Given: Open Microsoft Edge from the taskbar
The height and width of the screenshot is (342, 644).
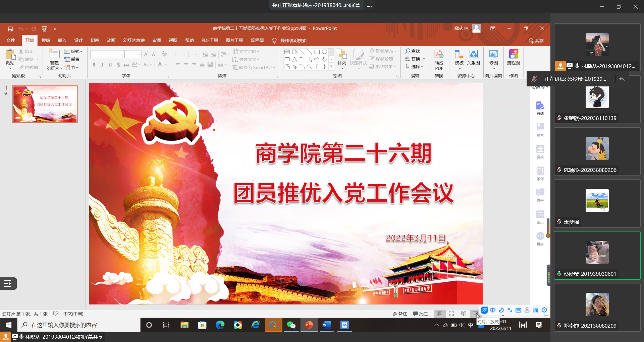Looking at the screenshot, I should pos(220,325).
